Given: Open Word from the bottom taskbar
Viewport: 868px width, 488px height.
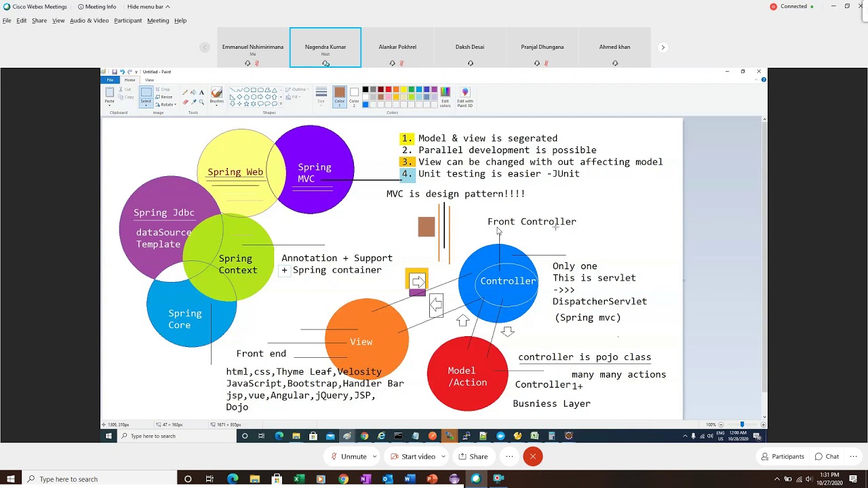Looking at the screenshot, I should pos(409,479).
